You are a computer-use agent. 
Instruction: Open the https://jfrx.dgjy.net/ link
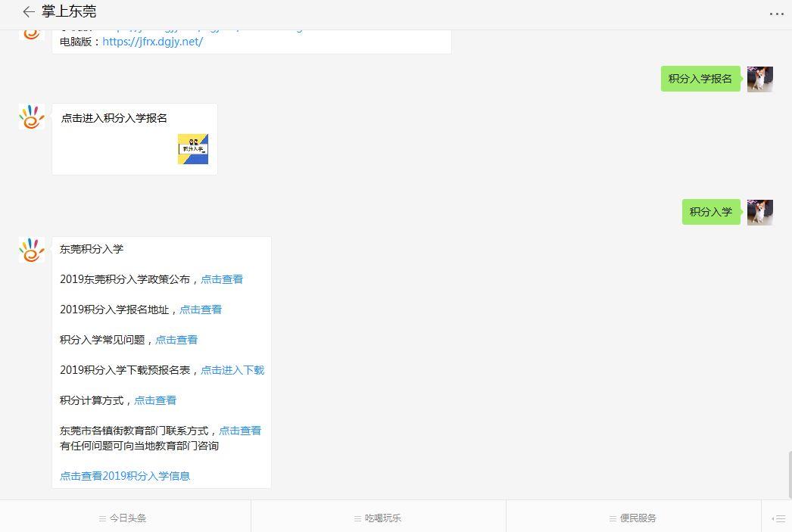point(152,42)
